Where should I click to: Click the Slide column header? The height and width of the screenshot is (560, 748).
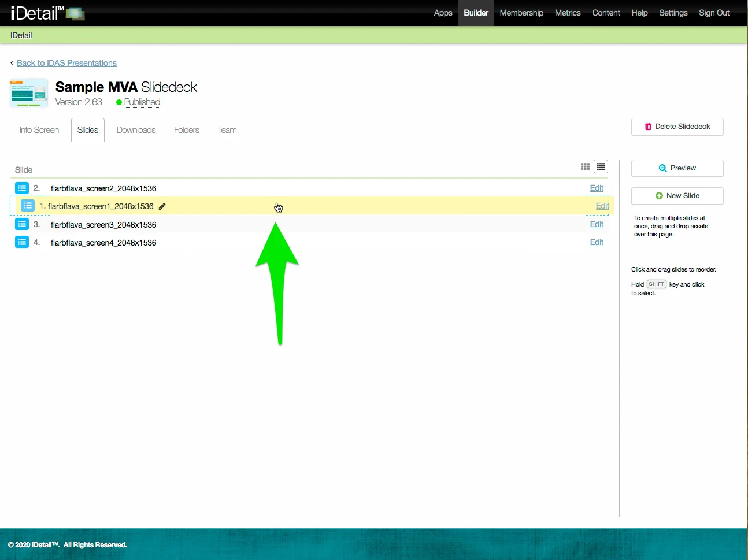[24, 170]
